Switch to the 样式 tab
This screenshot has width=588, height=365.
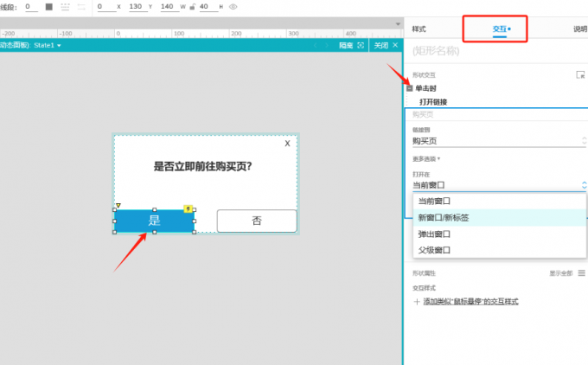(x=419, y=29)
